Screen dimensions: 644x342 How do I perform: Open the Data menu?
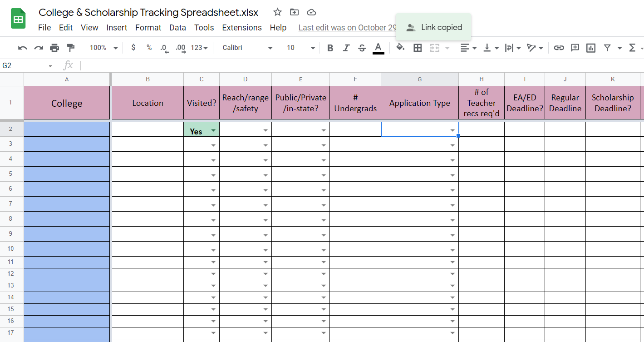pos(177,27)
